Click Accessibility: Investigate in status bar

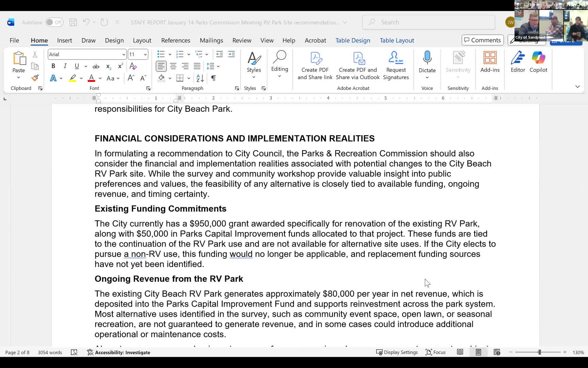point(119,352)
